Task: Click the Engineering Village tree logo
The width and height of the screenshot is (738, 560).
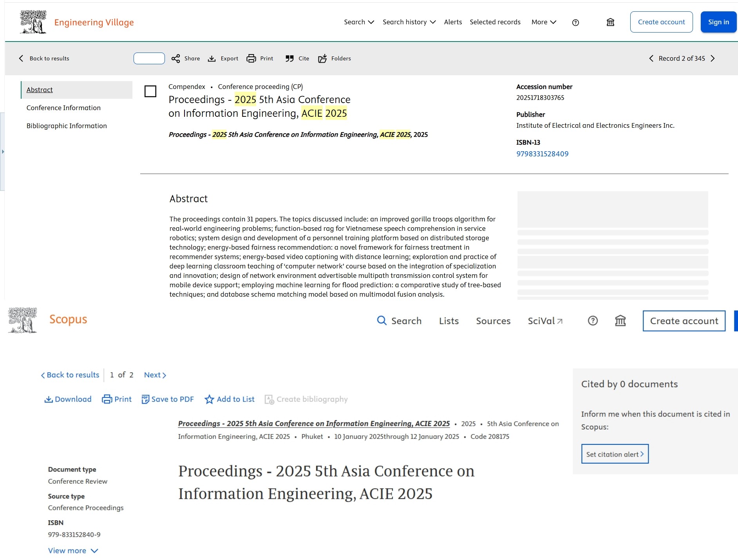Action: (33, 22)
